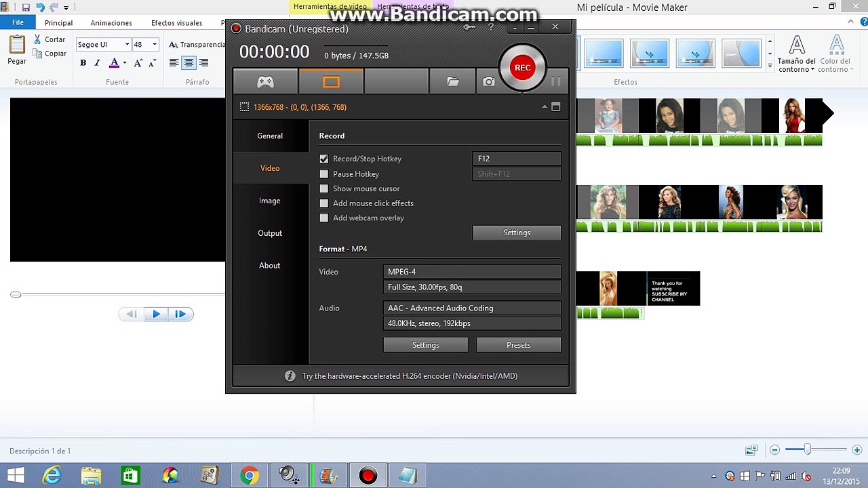Image resolution: width=868 pixels, height=488 pixels.
Task: Expand the Bandicam target area dropdown arrow
Action: 544,107
